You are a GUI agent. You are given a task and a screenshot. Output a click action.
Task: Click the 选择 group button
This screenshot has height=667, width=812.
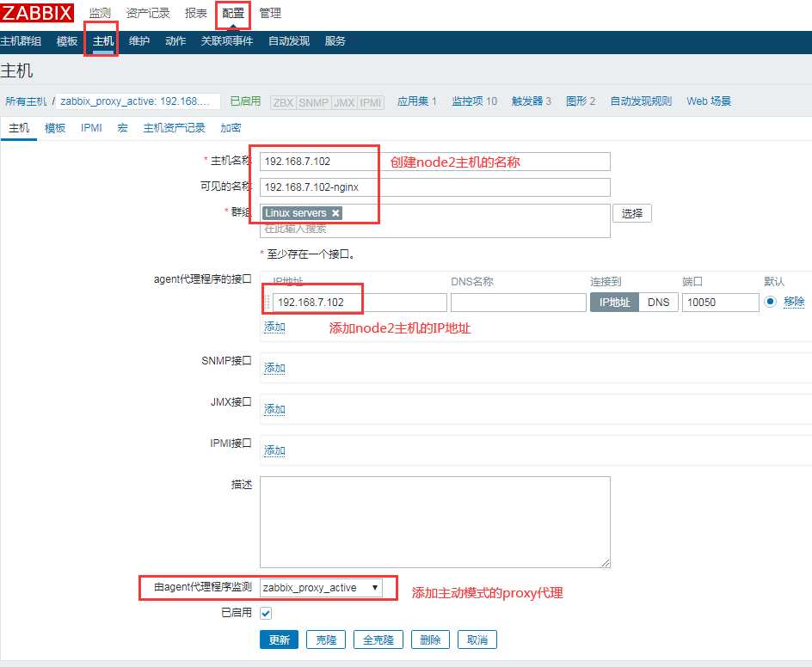click(632, 213)
